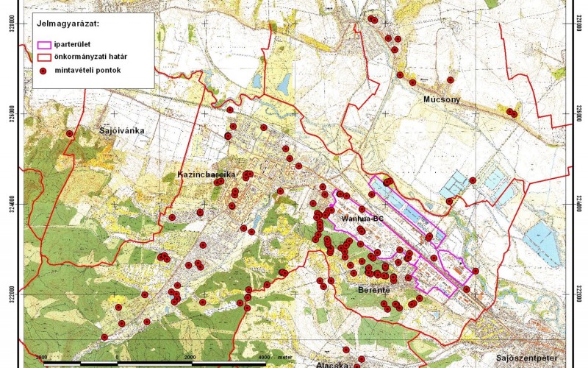Click the meter unit label on scale bar

pyautogui.click(x=284, y=357)
